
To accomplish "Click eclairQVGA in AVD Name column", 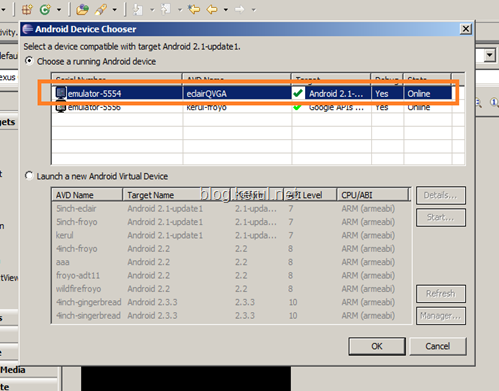I will pyautogui.click(x=207, y=94).
